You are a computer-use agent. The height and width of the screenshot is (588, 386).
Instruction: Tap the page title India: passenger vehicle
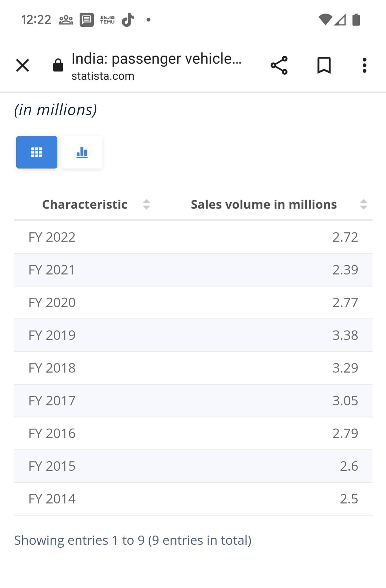click(x=156, y=59)
